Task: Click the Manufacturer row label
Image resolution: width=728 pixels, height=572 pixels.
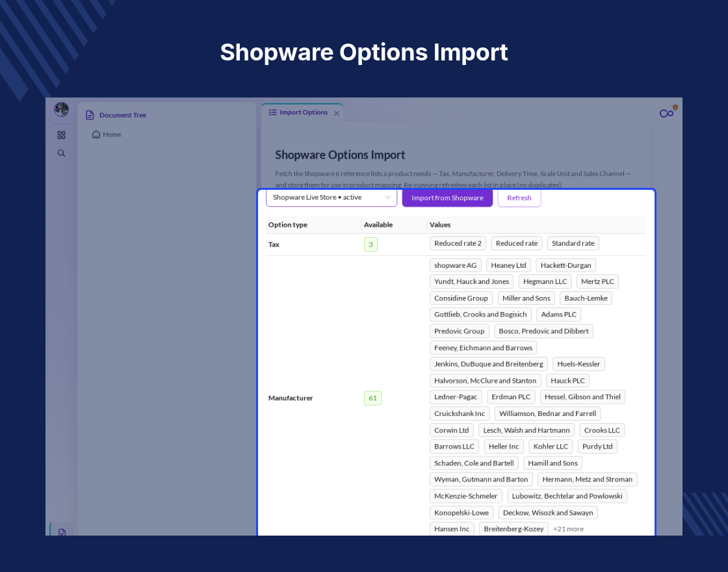Action: tap(291, 398)
